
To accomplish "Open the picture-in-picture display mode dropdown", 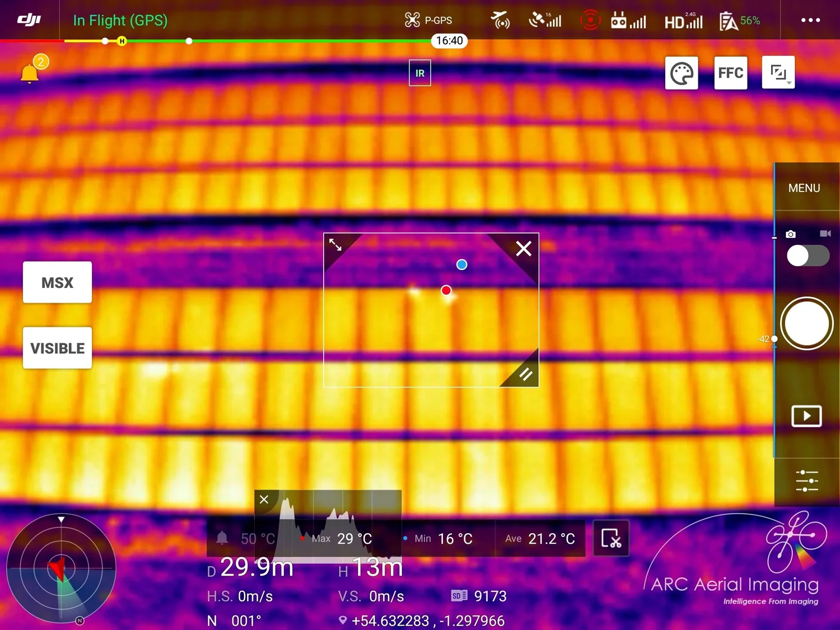I will 778,72.
